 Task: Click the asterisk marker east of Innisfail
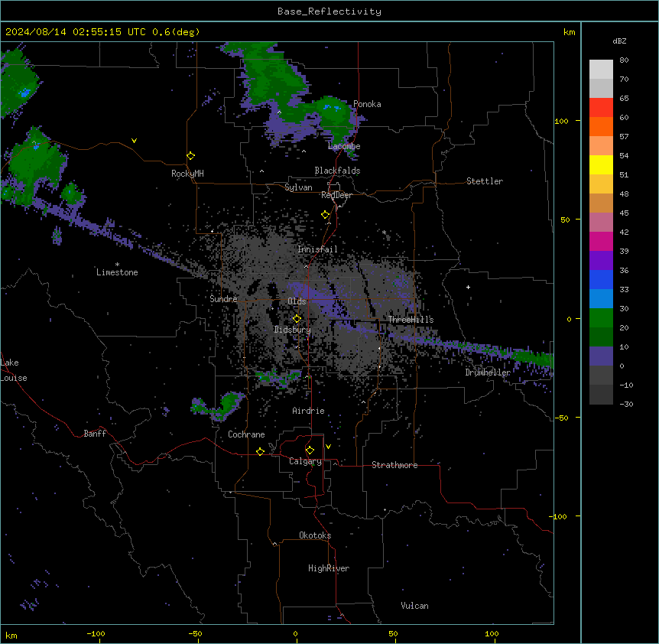(384, 232)
